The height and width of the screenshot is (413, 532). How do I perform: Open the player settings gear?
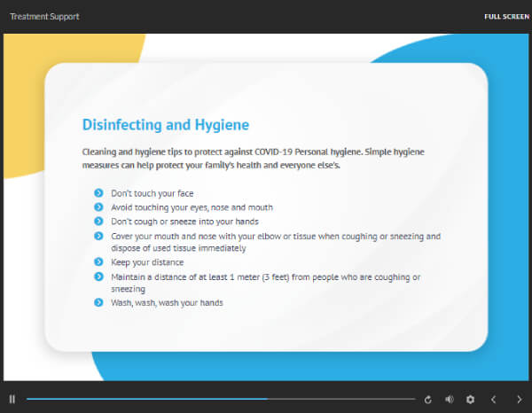(471, 400)
